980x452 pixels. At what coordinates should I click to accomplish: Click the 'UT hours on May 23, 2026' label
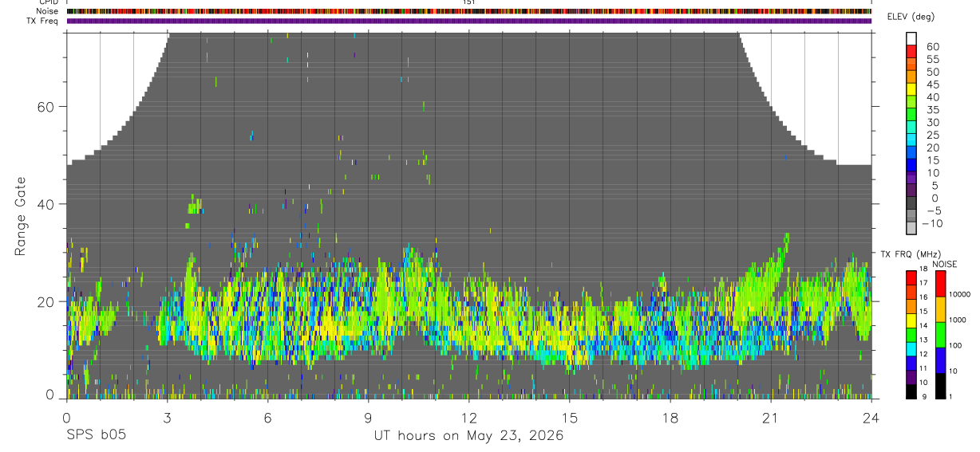468,435
